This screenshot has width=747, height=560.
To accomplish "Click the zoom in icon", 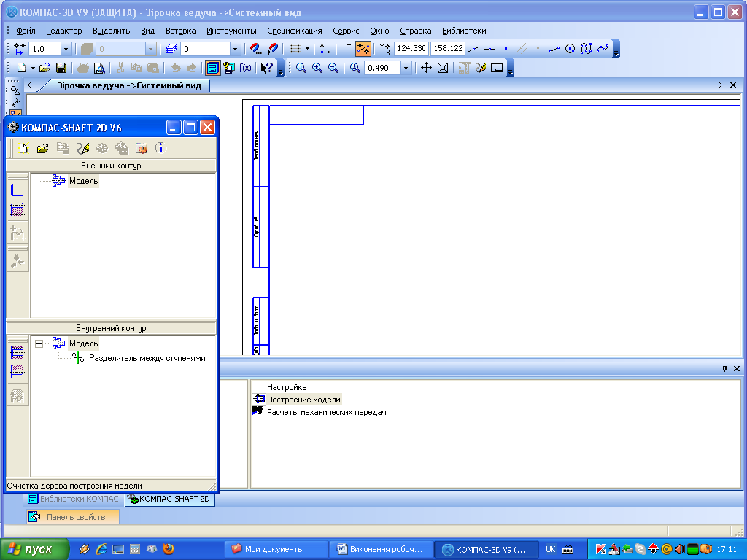I will (317, 68).
